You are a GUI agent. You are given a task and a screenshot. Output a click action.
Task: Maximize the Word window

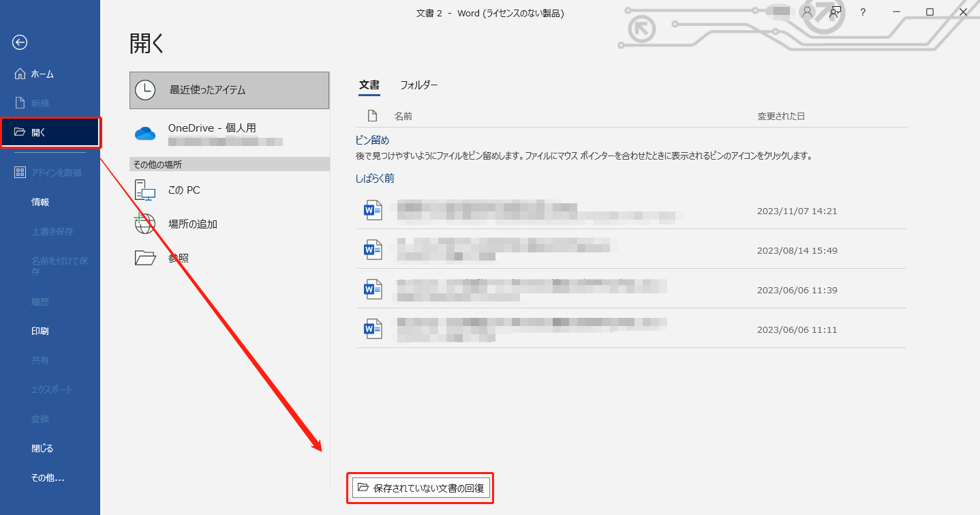(930, 12)
